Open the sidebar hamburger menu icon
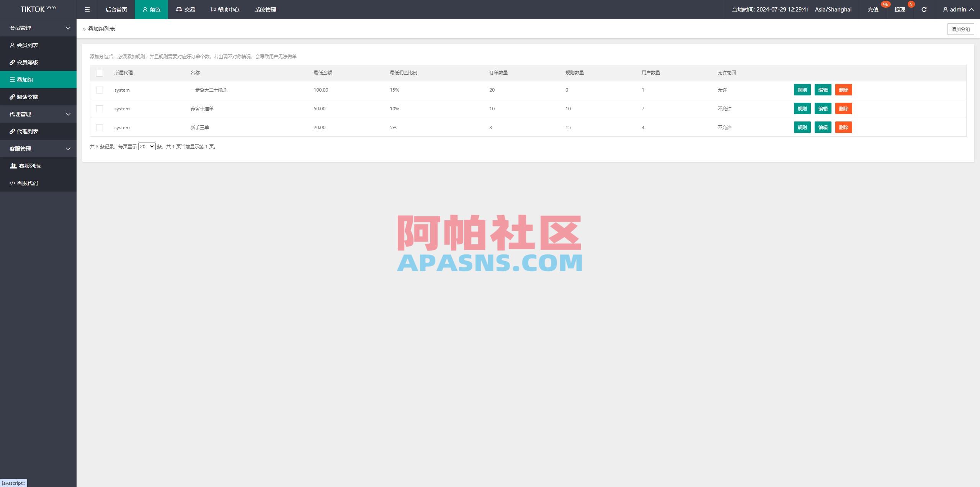 [x=87, y=9]
